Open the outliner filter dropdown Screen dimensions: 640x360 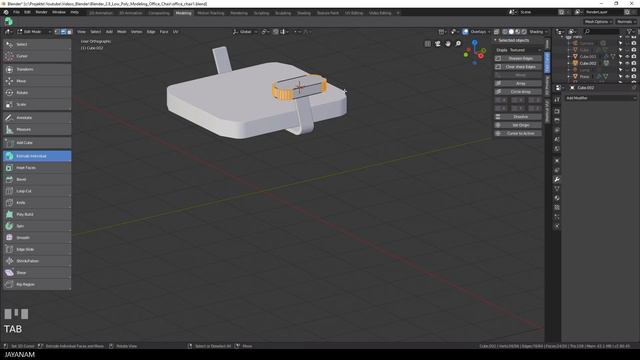(x=631, y=31)
